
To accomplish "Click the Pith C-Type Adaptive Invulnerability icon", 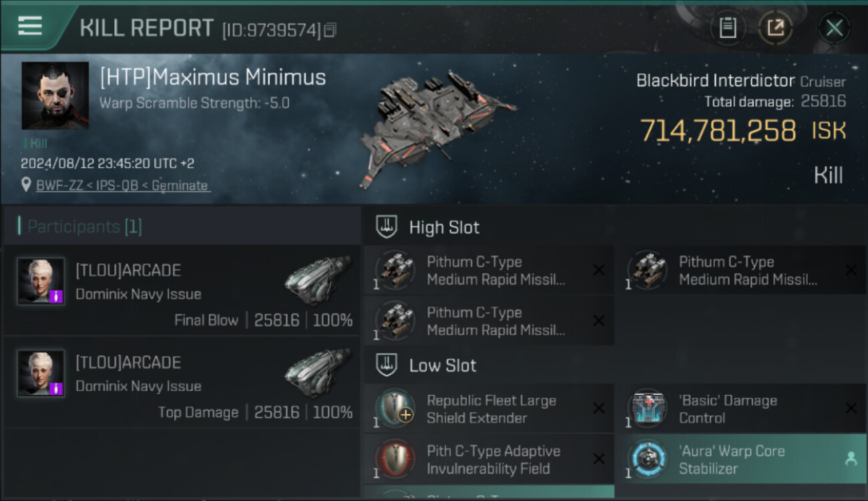I will coord(395,460).
